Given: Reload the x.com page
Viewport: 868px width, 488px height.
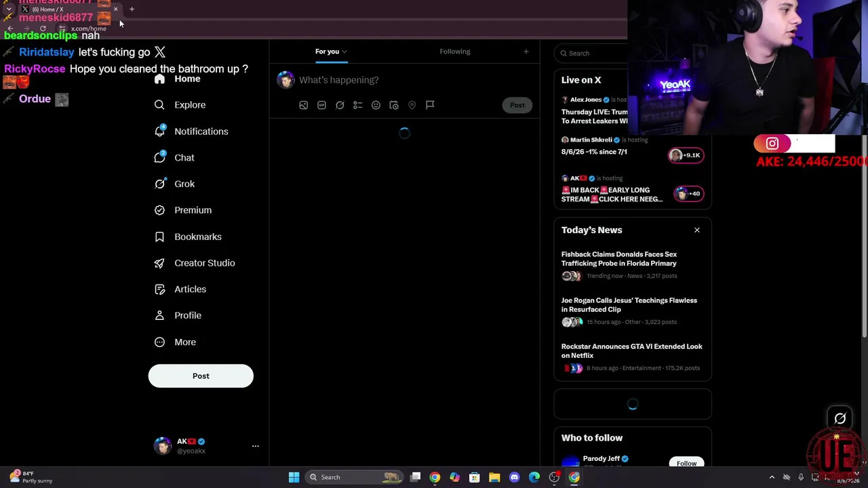Looking at the screenshot, I should (43, 28).
